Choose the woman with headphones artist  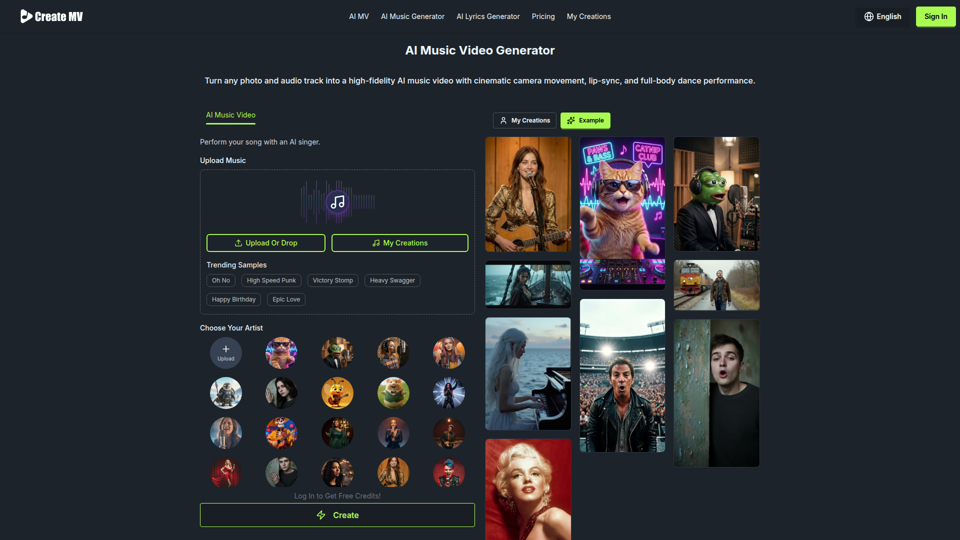pyautogui.click(x=393, y=353)
